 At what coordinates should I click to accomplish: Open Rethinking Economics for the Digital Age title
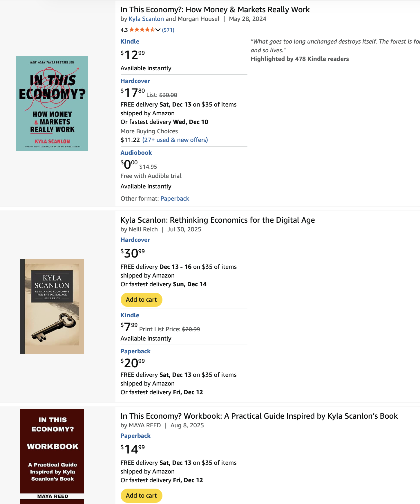[x=218, y=220]
